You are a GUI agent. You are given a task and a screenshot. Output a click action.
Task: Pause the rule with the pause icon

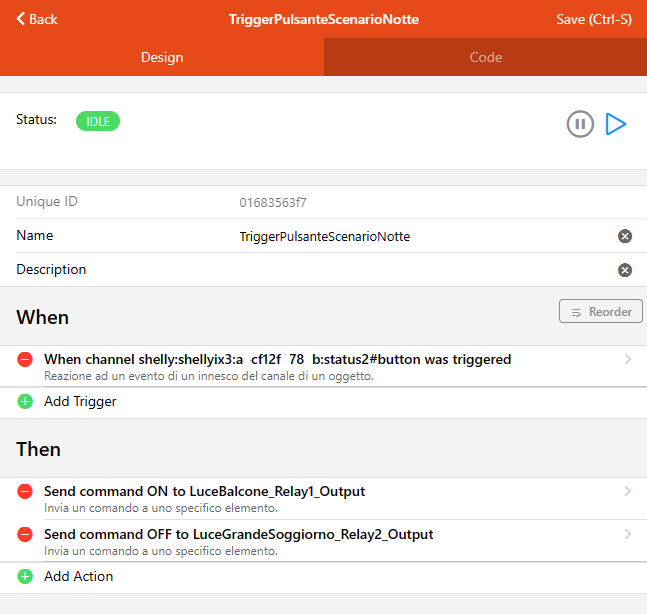[580, 124]
